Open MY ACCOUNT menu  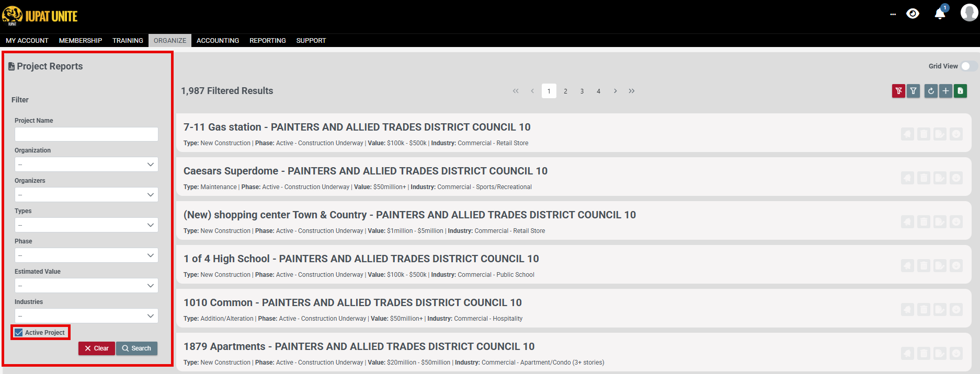27,40
